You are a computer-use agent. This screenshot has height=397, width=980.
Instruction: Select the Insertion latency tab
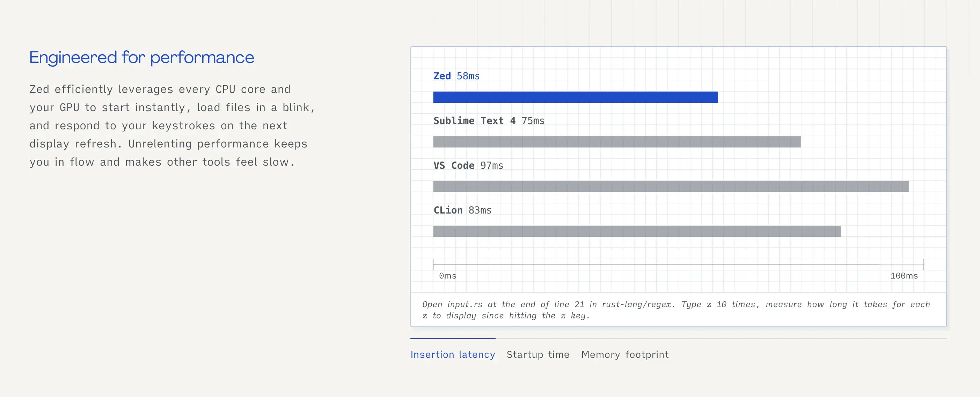click(453, 354)
